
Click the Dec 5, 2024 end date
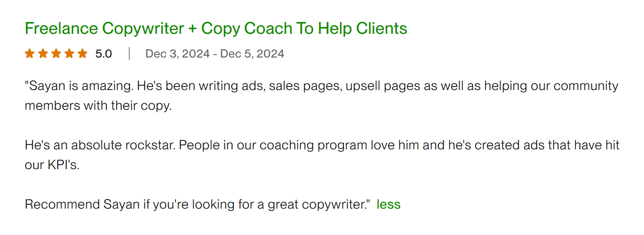click(x=252, y=54)
